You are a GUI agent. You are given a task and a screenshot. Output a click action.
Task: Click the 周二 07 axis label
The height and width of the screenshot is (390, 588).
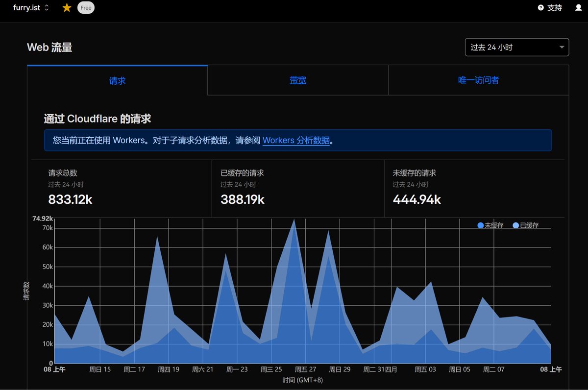coord(493,369)
